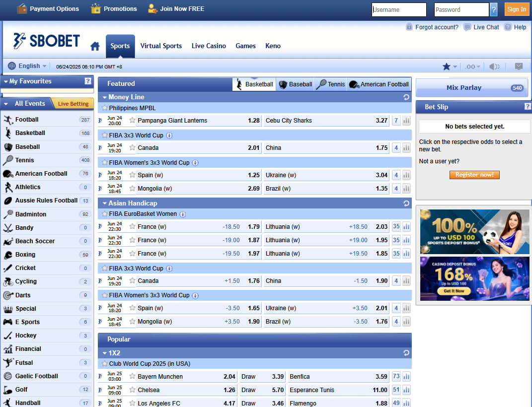
Task: Click the Forgot account lock icon
Action: (x=409, y=27)
